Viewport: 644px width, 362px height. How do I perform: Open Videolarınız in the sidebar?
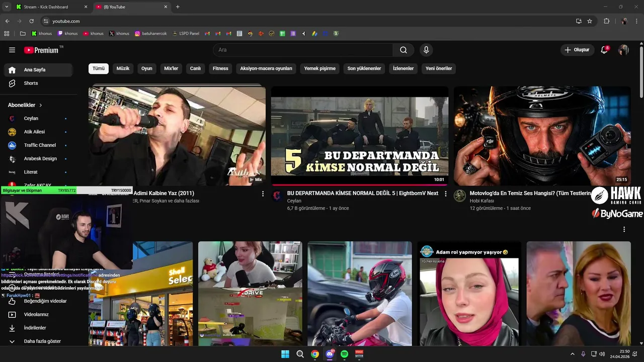tap(38, 314)
